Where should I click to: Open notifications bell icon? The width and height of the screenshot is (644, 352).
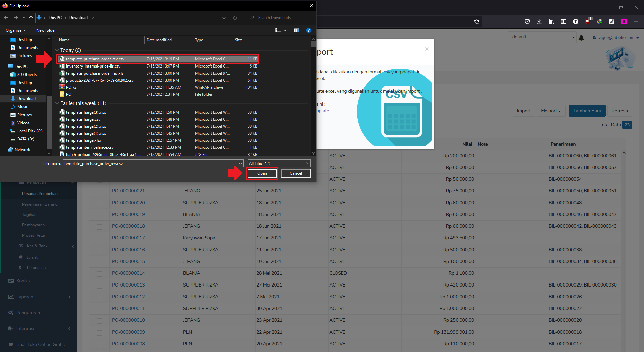[582, 38]
